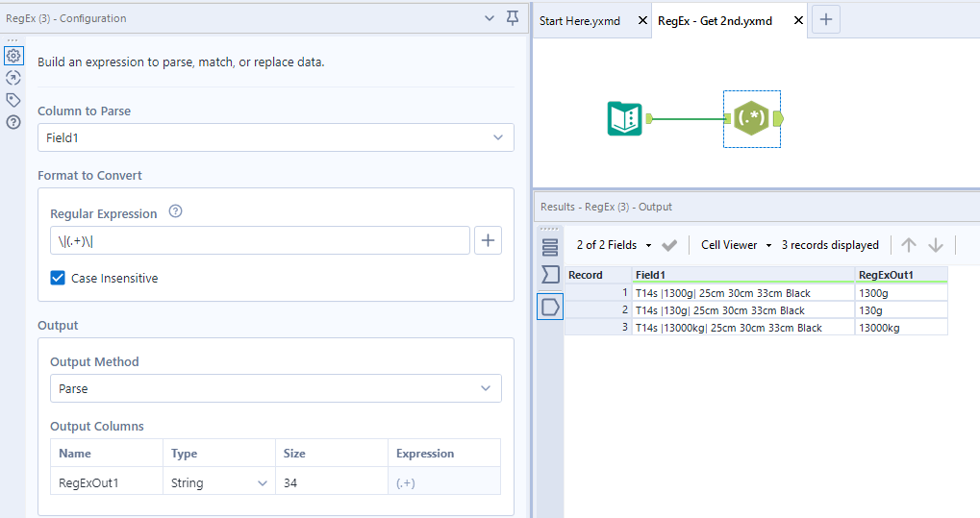Screen dimensions: 980x518
Task: Open the Configuration gear tab icon
Action: click(x=13, y=56)
